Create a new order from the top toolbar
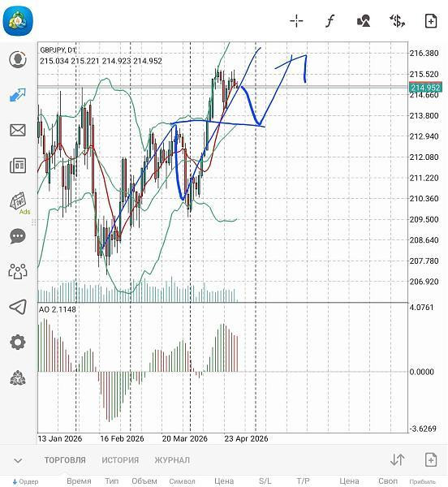 (x=431, y=21)
